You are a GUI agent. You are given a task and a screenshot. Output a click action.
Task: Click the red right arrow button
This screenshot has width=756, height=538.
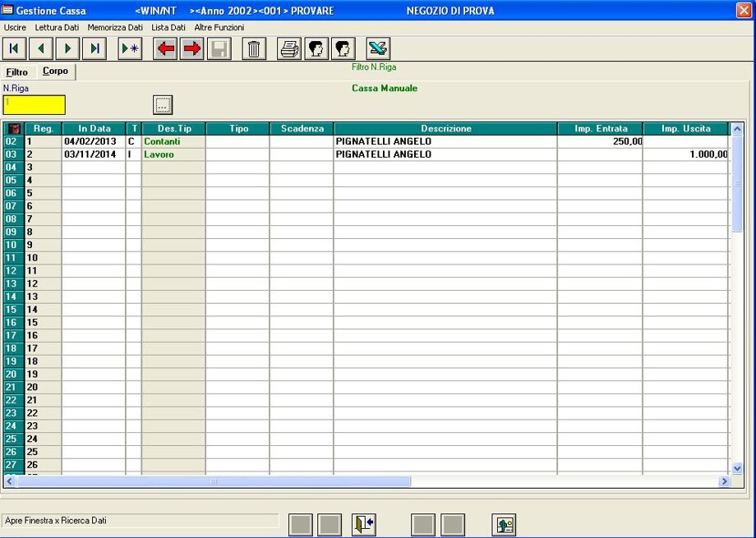pyautogui.click(x=192, y=48)
